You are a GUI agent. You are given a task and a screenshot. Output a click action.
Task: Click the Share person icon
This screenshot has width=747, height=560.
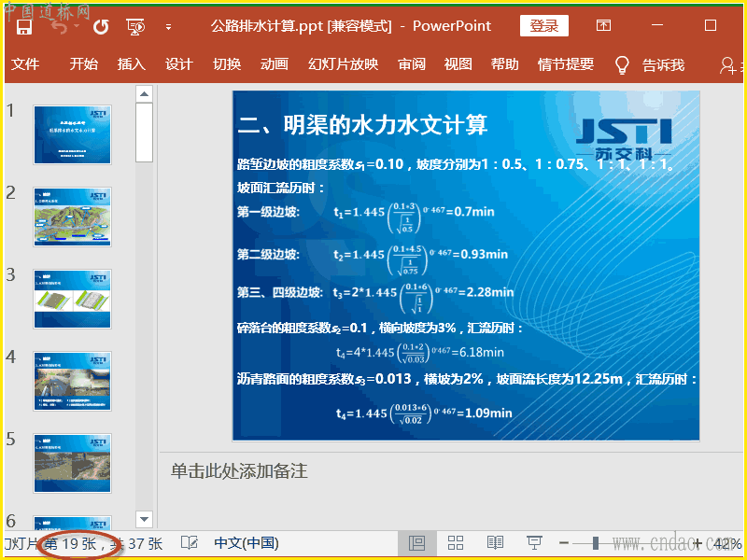(x=727, y=64)
